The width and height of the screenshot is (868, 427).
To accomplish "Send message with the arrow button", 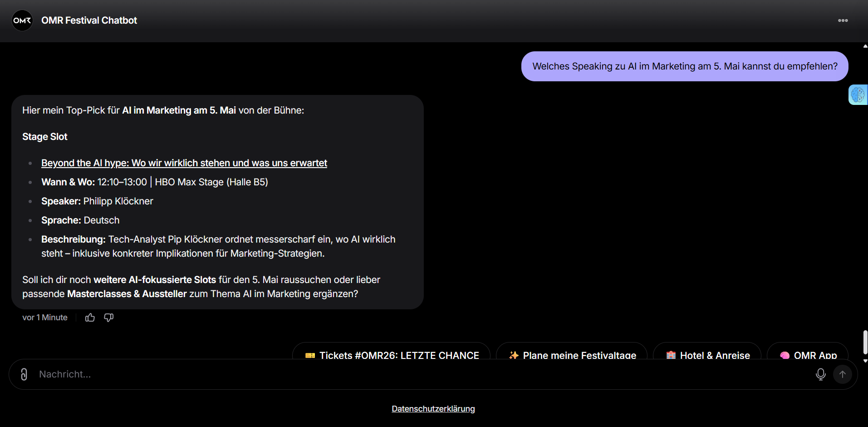I will coord(843,374).
